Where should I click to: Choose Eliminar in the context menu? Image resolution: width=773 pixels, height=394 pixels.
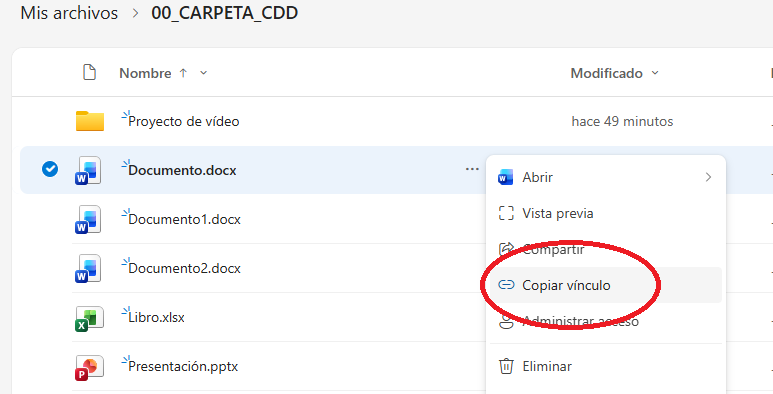(605, 366)
